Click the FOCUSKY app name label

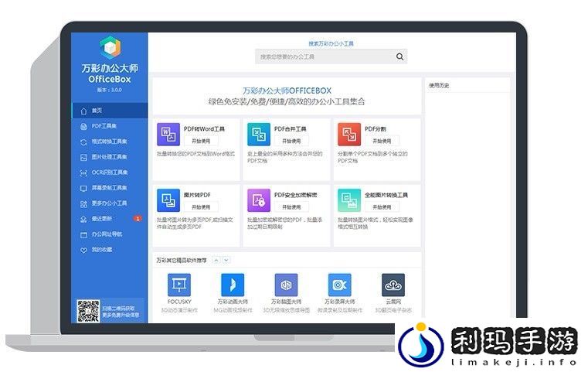(x=179, y=302)
